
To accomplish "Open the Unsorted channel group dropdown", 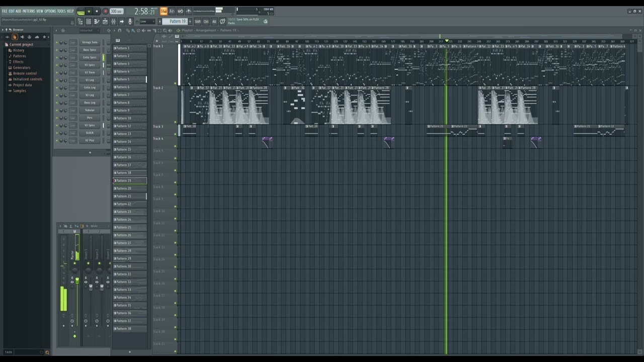I will click(89, 30).
